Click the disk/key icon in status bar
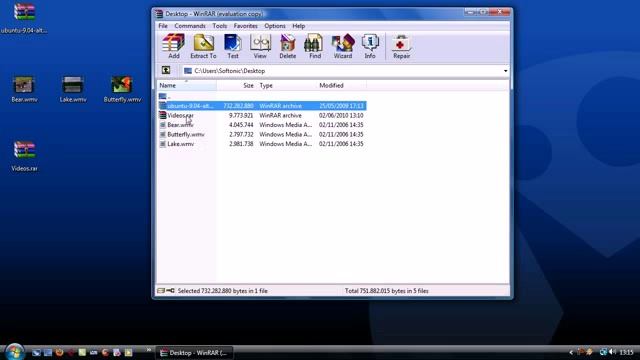 pyautogui.click(x=166, y=291)
